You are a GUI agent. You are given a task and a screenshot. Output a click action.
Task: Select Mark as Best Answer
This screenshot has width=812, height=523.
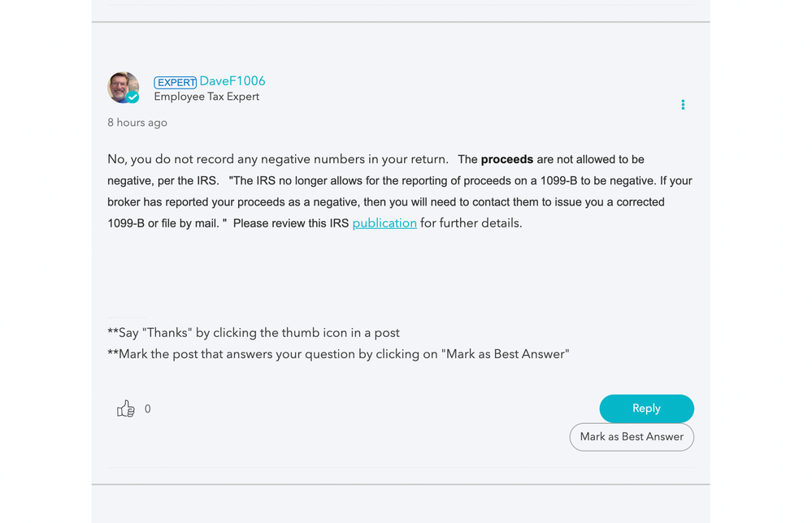click(x=632, y=437)
